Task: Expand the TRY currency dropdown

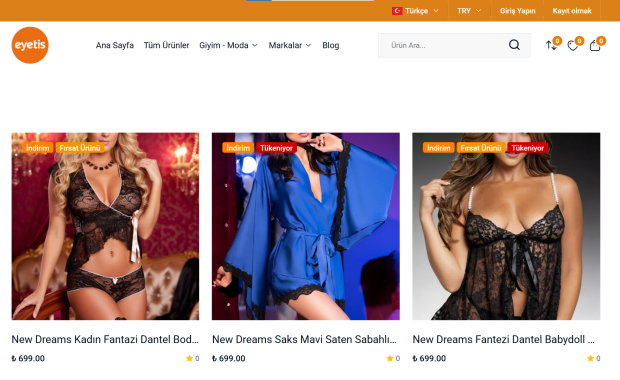Action: tap(469, 11)
